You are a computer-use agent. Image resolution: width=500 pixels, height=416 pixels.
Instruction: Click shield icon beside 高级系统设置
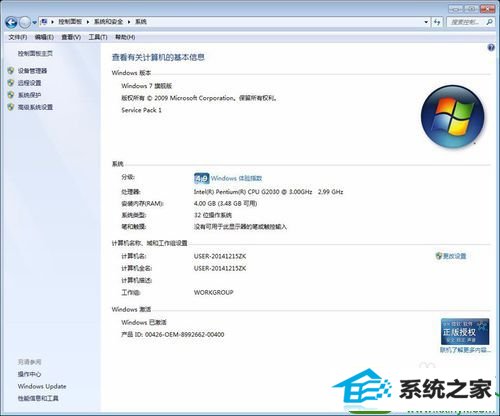click(x=11, y=107)
